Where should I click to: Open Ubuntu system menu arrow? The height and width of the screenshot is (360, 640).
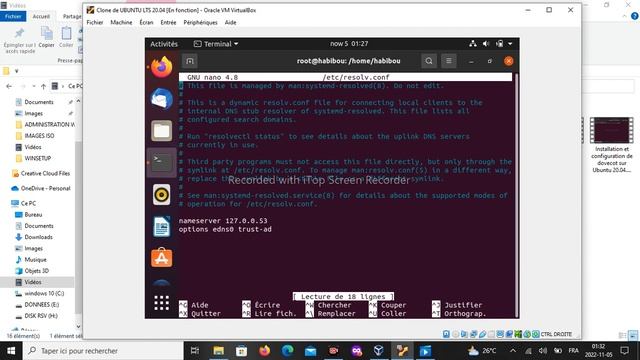(510, 44)
